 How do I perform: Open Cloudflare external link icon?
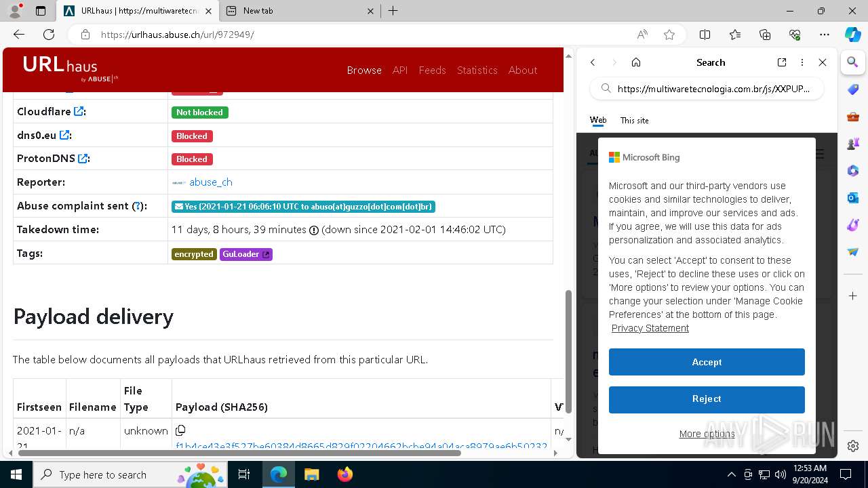click(x=79, y=112)
